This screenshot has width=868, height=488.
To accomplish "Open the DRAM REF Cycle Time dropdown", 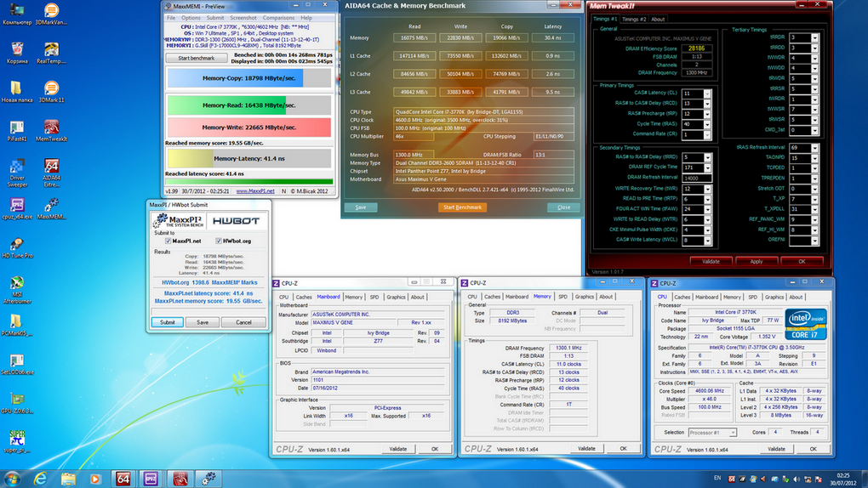I will [707, 167].
